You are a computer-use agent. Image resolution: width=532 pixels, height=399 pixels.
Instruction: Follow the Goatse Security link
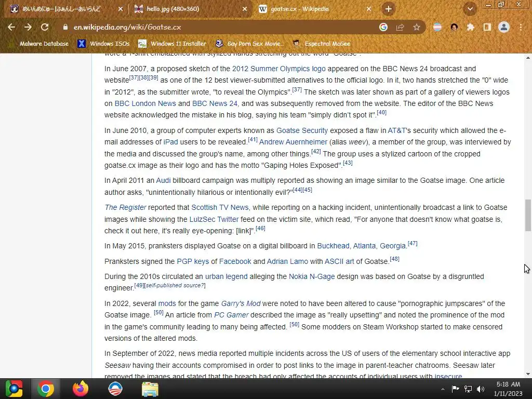tap(302, 130)
